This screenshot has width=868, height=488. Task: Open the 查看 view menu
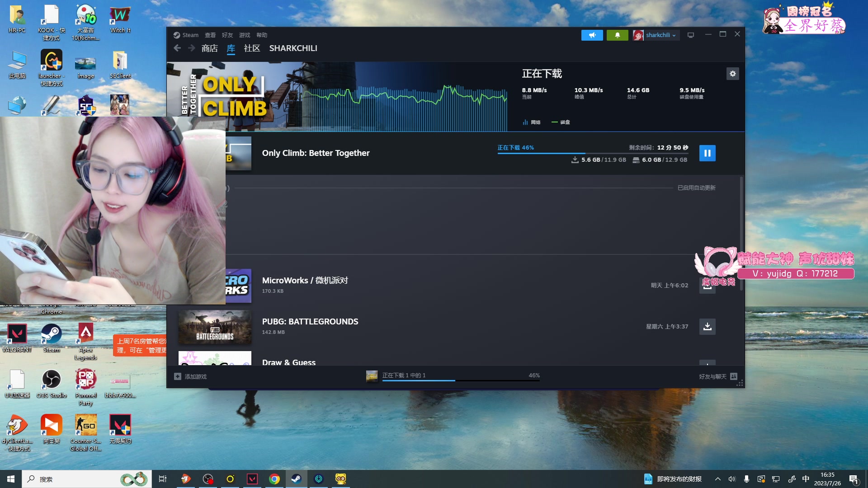pos(210,35)
